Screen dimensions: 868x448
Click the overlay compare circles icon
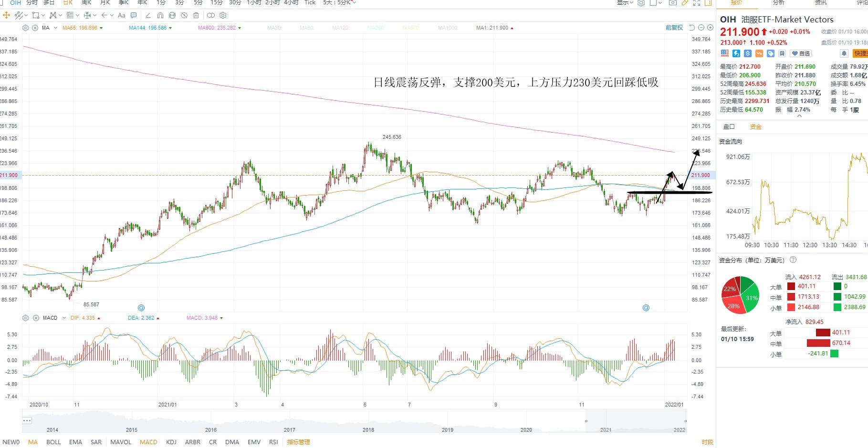(211, 15)
